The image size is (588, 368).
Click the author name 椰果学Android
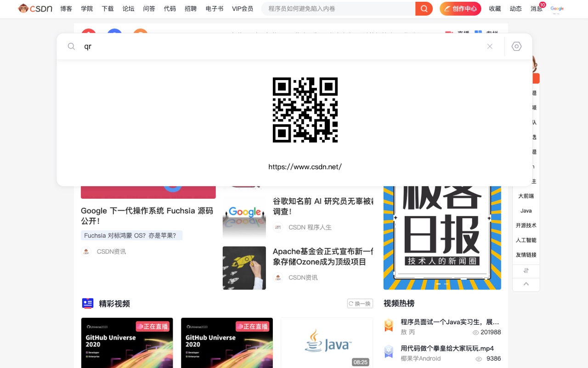421,358
